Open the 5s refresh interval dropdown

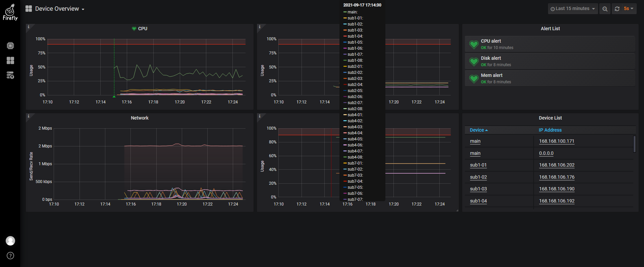(x=629, y=9)
